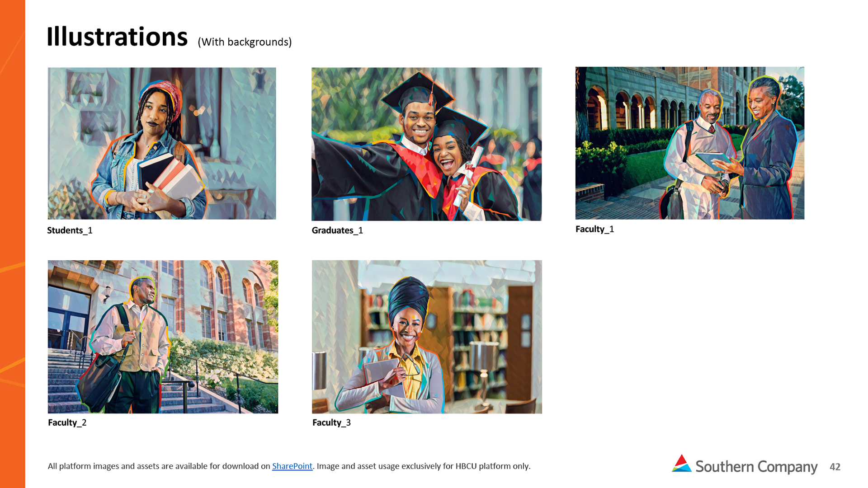Click the Faculty_3 caption label

tap(331, 422)
